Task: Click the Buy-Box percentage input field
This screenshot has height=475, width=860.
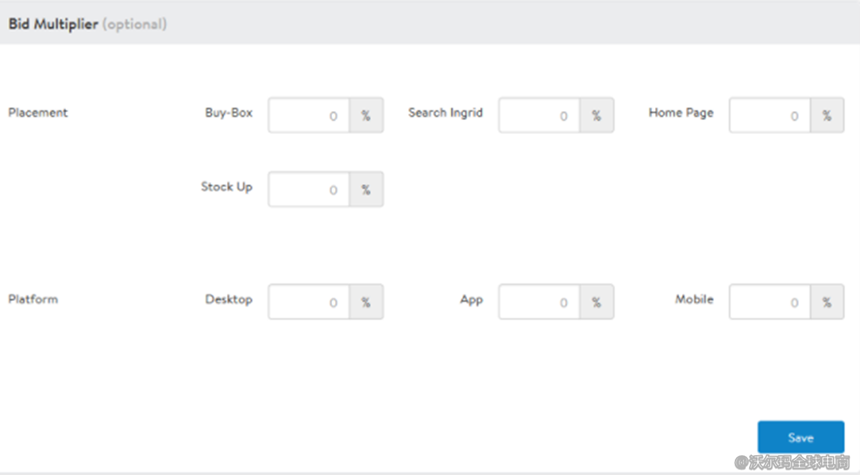Action: pos(309,115)
